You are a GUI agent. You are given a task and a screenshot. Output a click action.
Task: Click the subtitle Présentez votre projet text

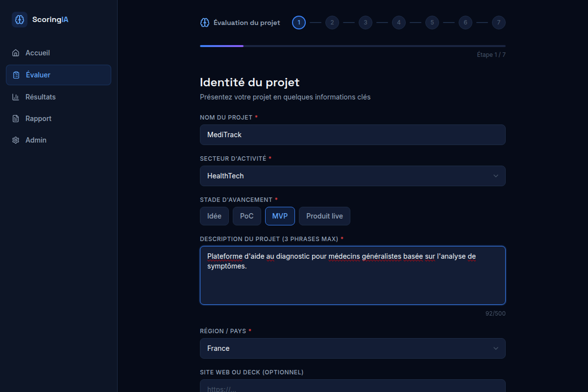[285, 97]
